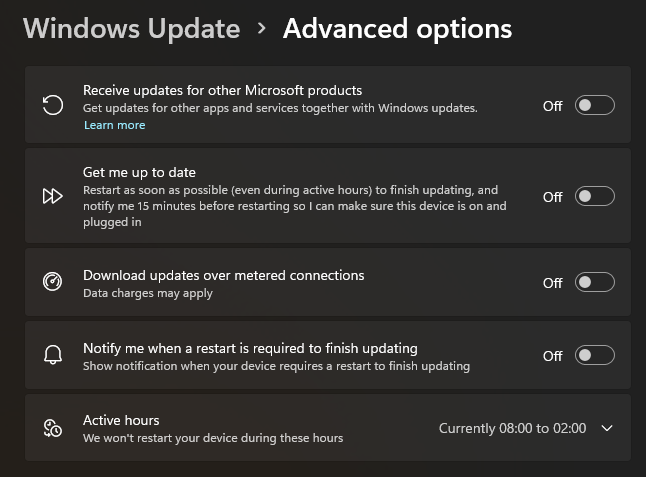The width and height of the screenshot is (646, 477).
Task: Click the metered connection gauge icon
Action: click(53, 282)
